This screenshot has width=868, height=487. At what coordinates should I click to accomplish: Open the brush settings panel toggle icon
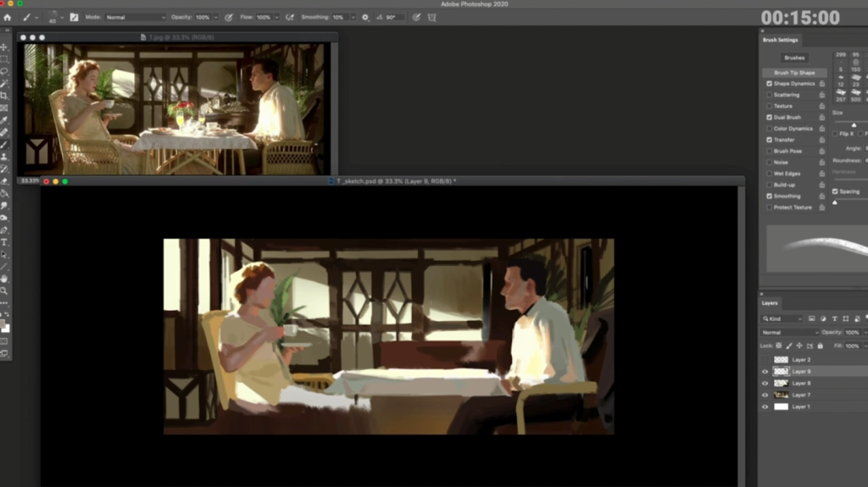coord(74,17)
